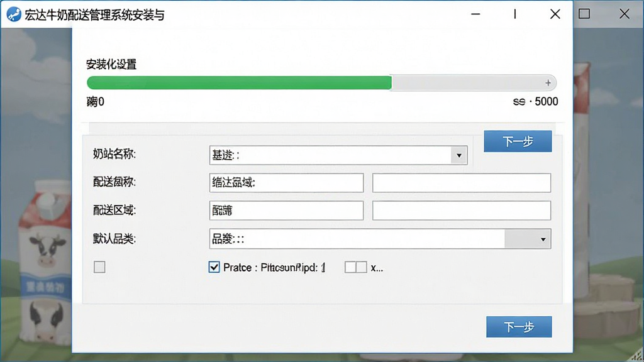644x362 pixels.
Task: Click the vertical bar button in dialog title bar
Action: pyautogui.click(x=514, y=14)
